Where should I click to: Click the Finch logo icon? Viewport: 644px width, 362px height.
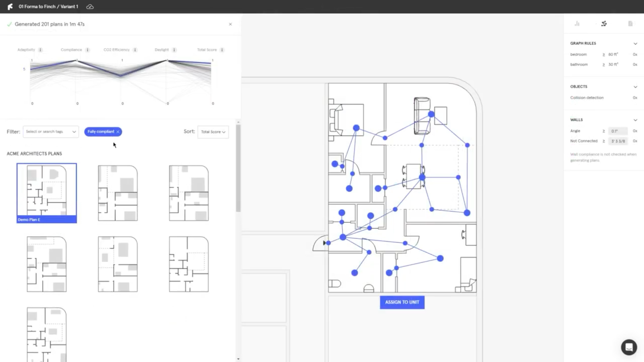(10, 7)
